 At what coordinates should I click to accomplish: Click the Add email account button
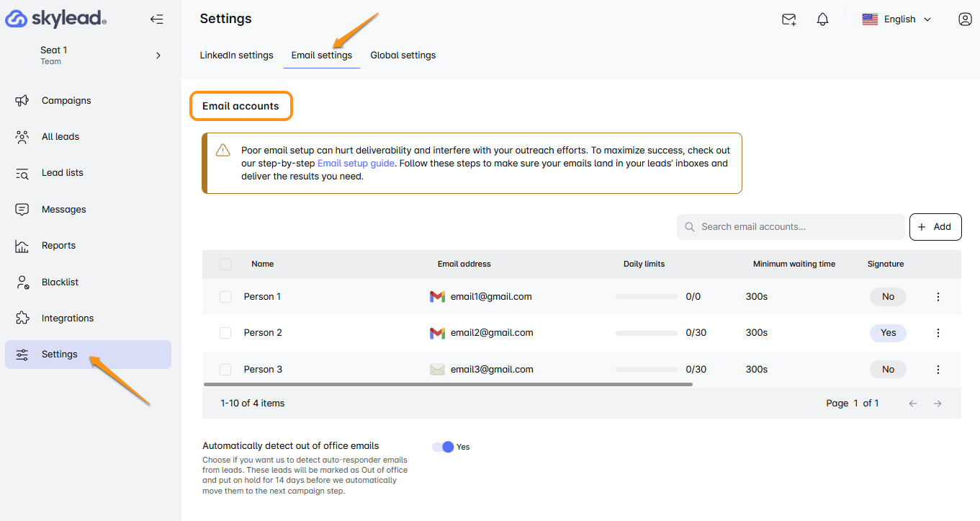[x=935, y=227]
